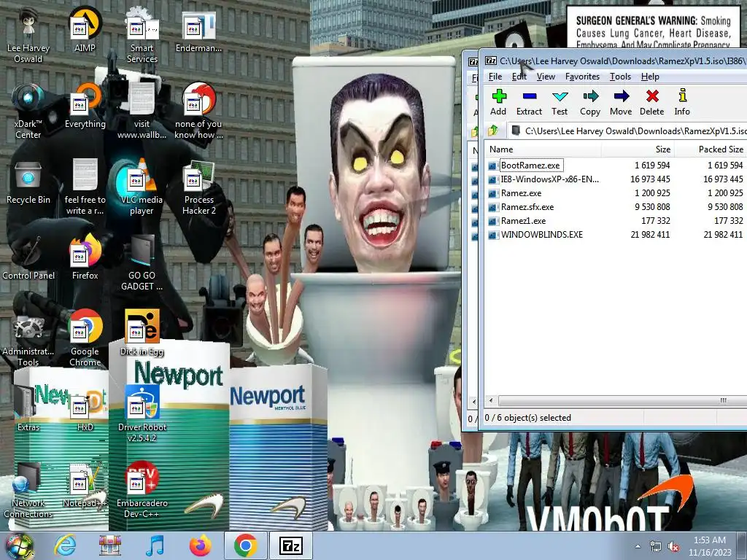Image resolution: width=747 pixels, height=560 pixels.
Task: Open the Everything desktop shortcut
Action: coord(85,106)
